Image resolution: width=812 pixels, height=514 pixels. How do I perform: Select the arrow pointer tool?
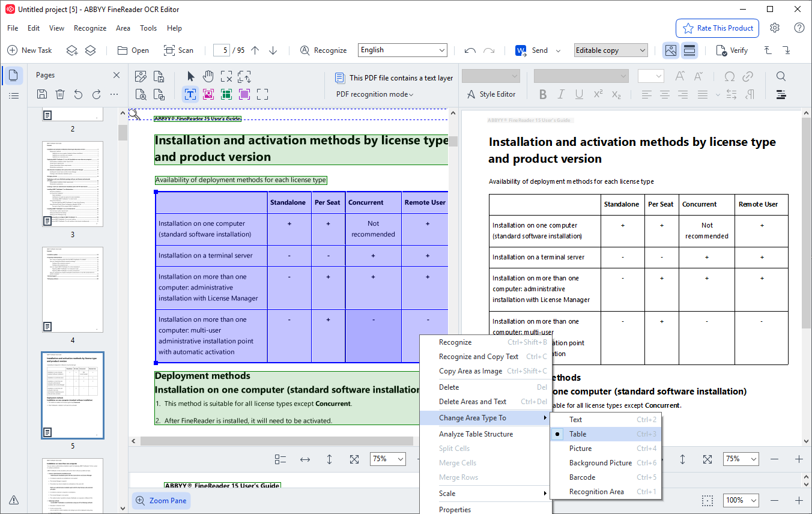(191, 76)
